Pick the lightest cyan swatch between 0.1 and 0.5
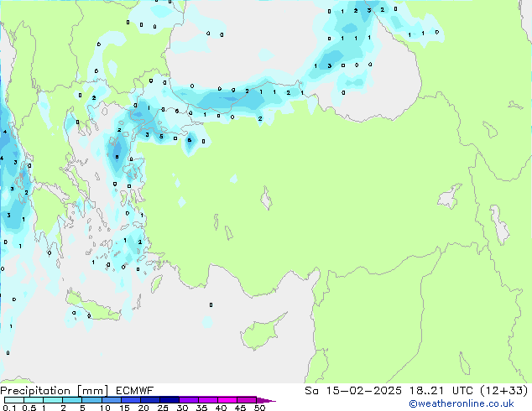 pyautogui.click(x=14, y=400)
